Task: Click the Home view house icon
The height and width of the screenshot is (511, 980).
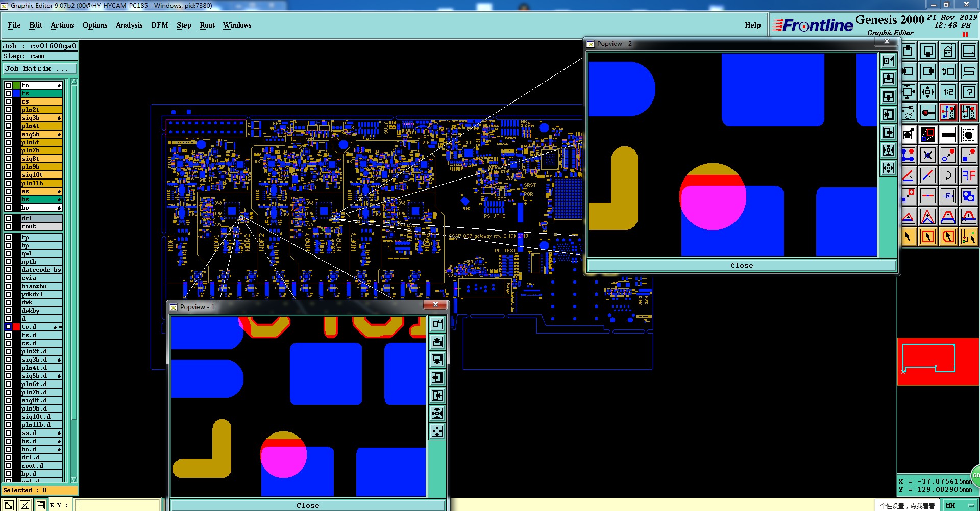Action: (948, 50)
